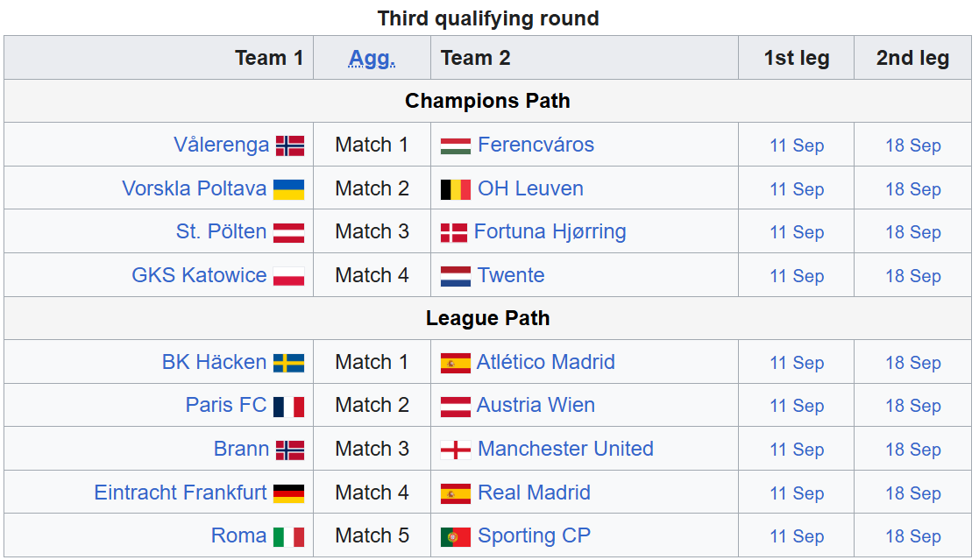
Task: Click the Norway flag beside Vålerenga
Action: click(290, 145)
